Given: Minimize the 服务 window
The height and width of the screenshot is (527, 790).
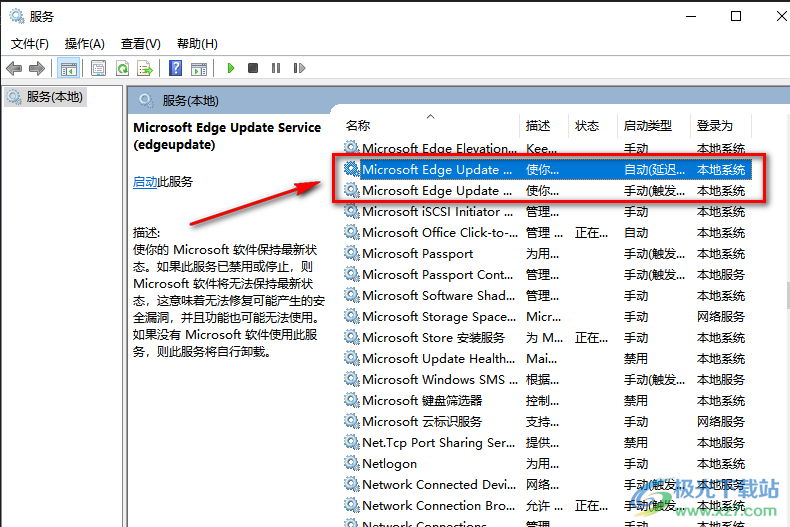Looking at the screenshot, I should click(691, 16).
